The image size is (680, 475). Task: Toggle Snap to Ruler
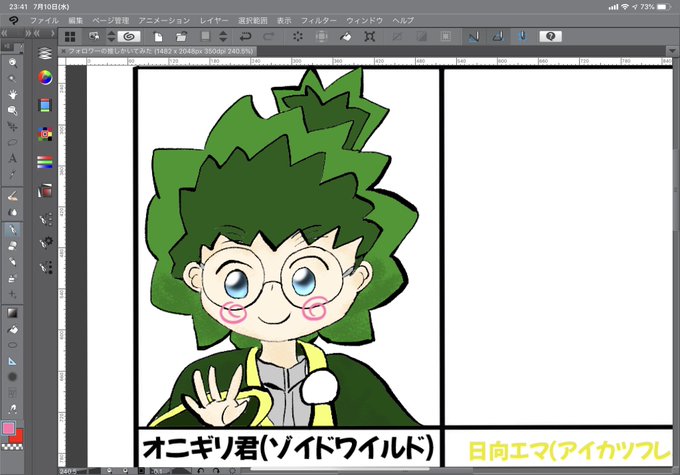474,37
